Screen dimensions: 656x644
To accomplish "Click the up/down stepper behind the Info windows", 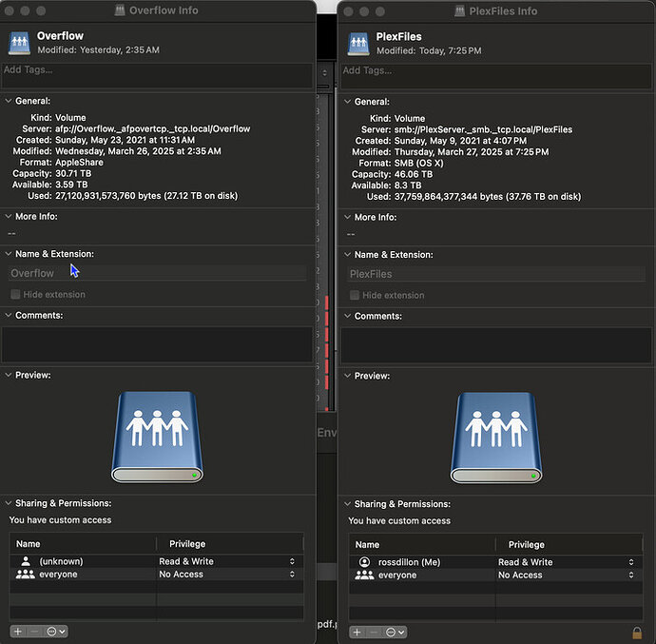I will [324, 73].
